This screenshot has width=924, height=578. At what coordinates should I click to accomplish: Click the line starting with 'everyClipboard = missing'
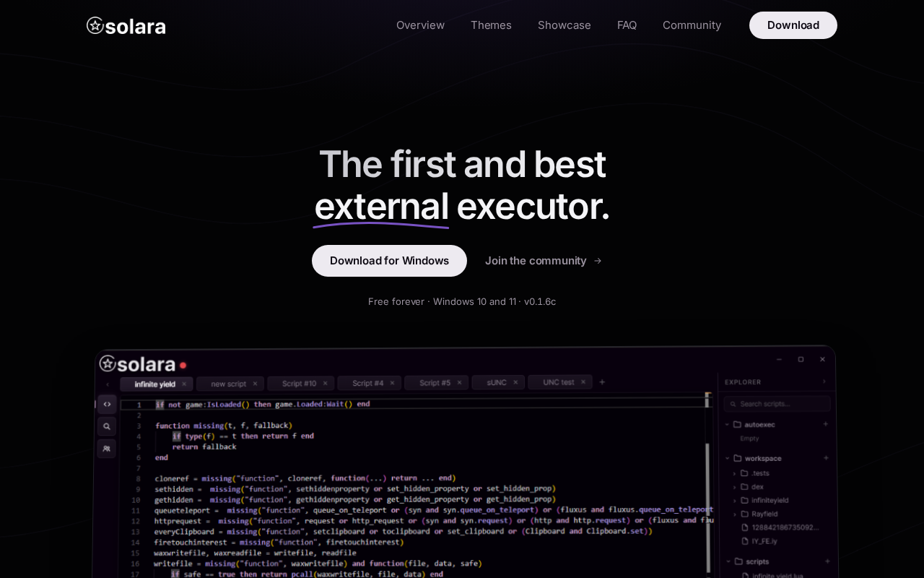click(403, 531)
